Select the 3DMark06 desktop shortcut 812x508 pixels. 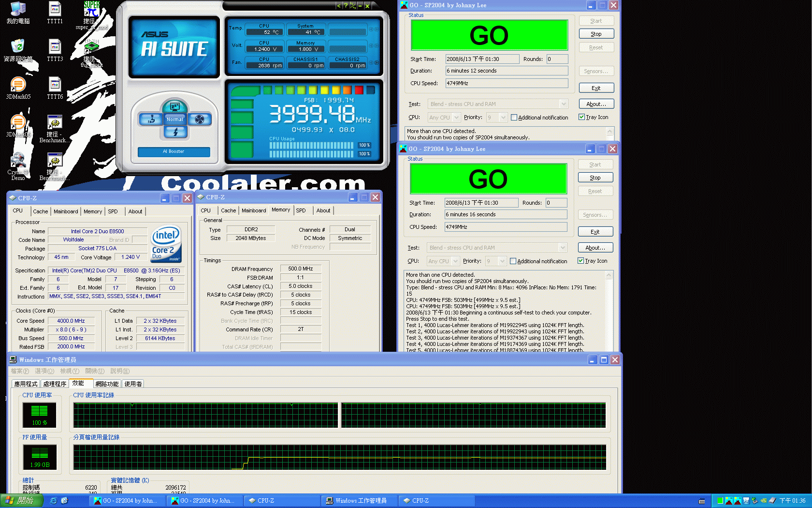point(18,126)
